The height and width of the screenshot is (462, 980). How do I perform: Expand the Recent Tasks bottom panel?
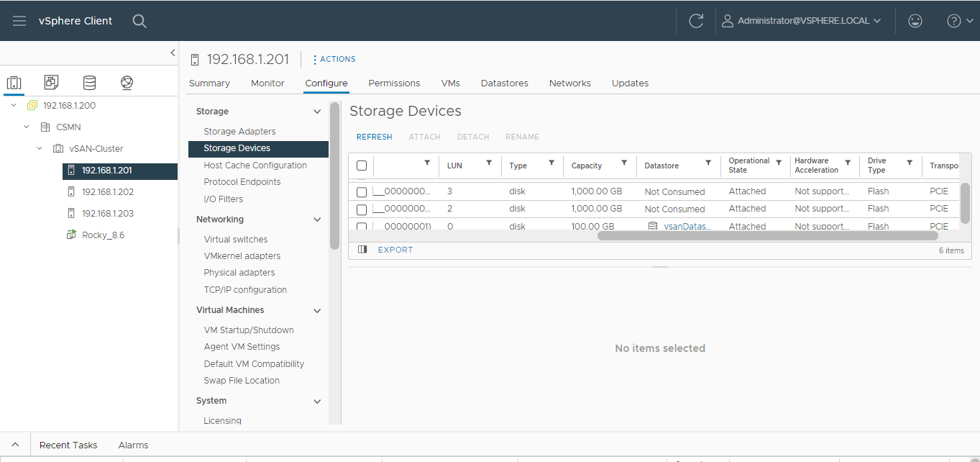[x=15, y=445]
